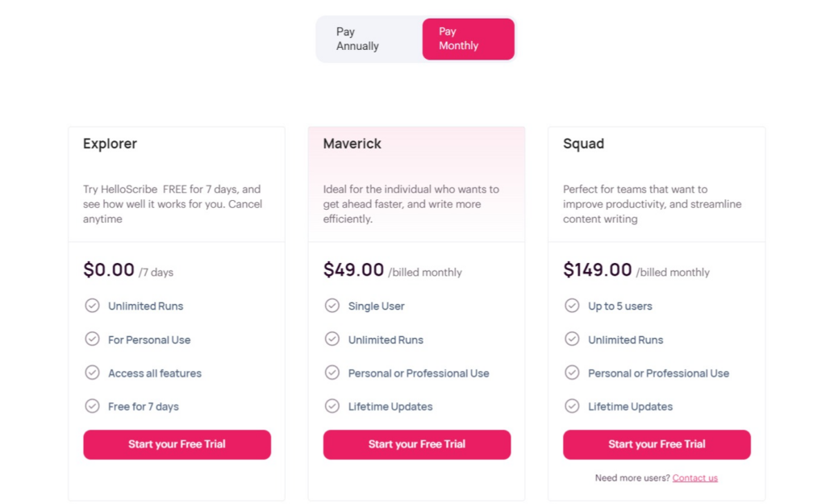The width and height of the screenshot is (826, 504).
Task: Click the Up to 5 users checkmark icon
Action: click(x=572, y=306)
